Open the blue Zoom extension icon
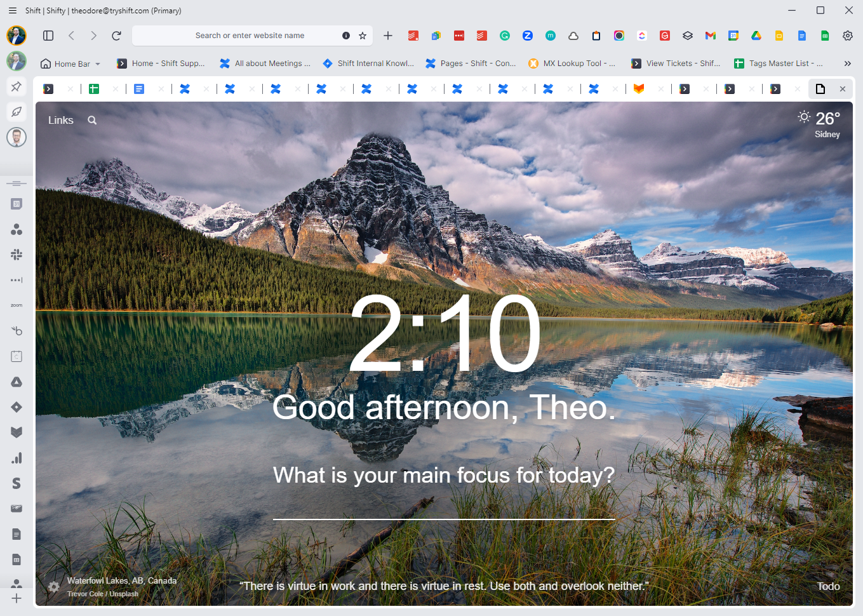Viewport: 863px width, 616px height. (528, 36)
